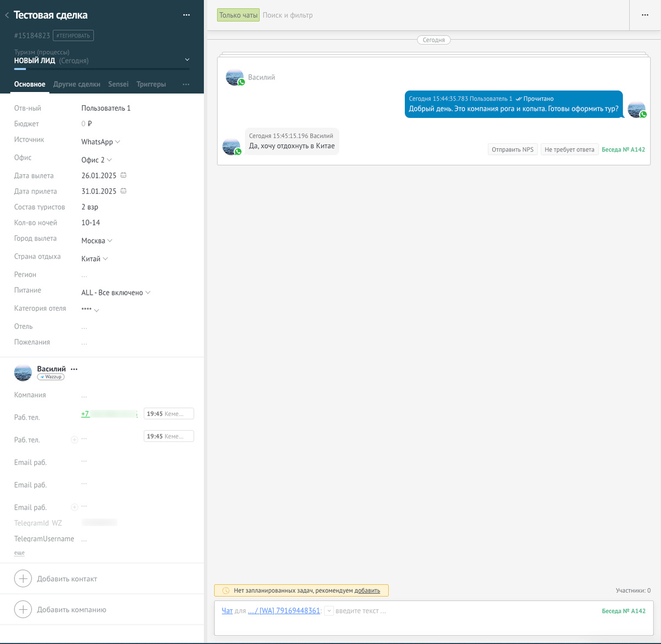Click incoming message Да, хочу отдохнуть в Китае
661x644 pixels.
tap(292, 142)
